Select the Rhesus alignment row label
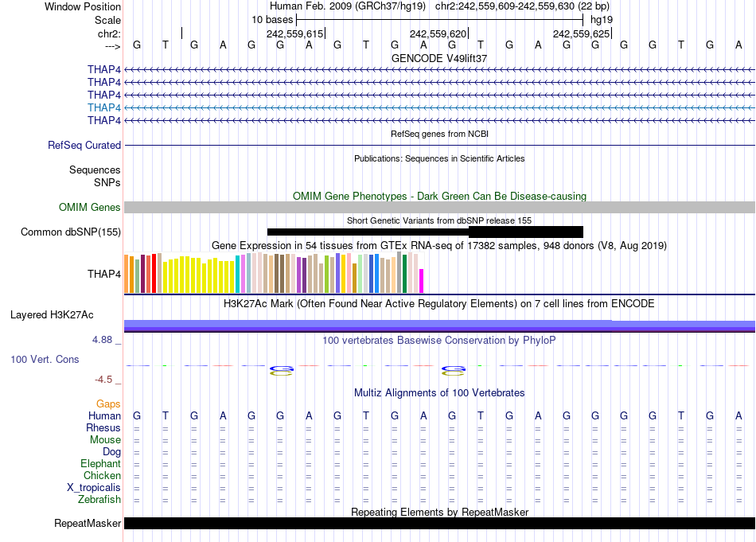Image resolution: width=756 pixels, height=542 pixels. click(x=103, y=427)
